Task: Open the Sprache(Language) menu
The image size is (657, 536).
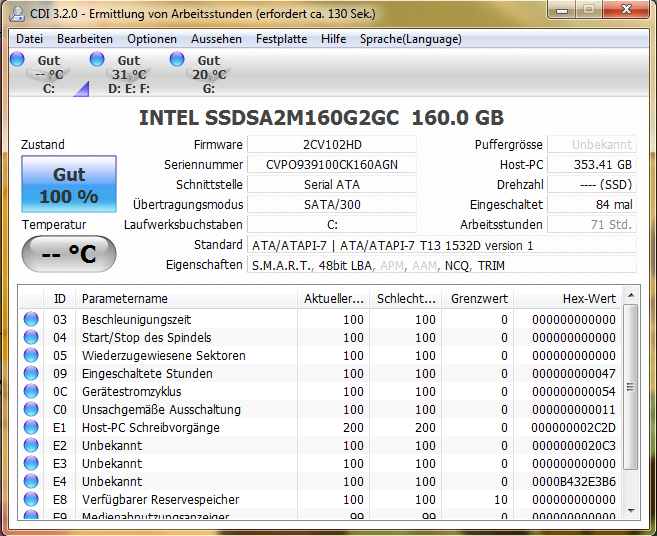Action: tap(411, 39)
